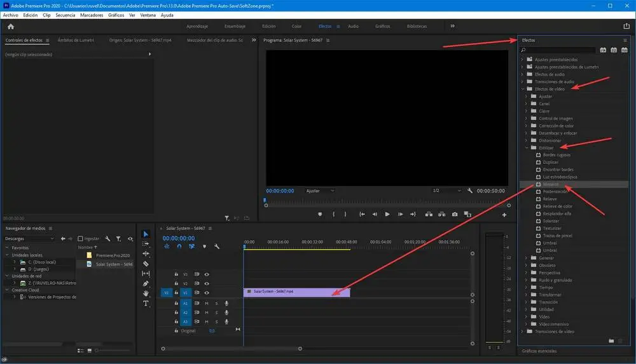Viewport: 636px width, 364px height.
Task: Enable the Ingestar checkbox
Action: (81, 238)
